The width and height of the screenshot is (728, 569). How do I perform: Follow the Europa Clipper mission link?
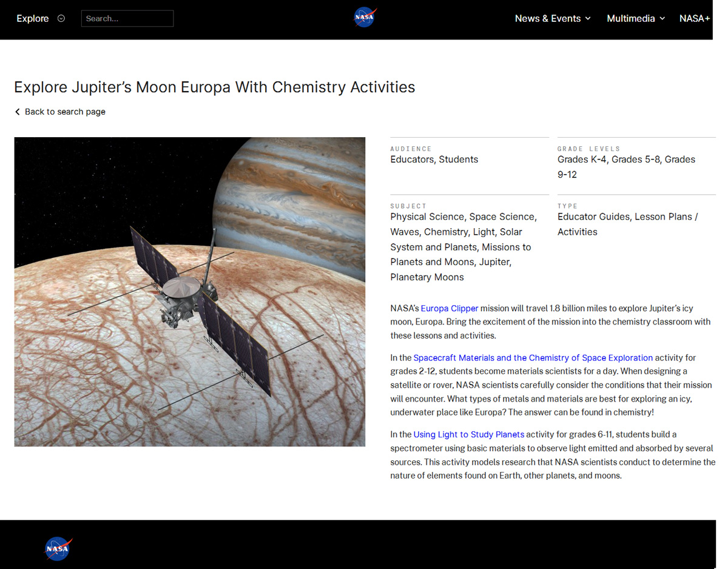(450, 308)
